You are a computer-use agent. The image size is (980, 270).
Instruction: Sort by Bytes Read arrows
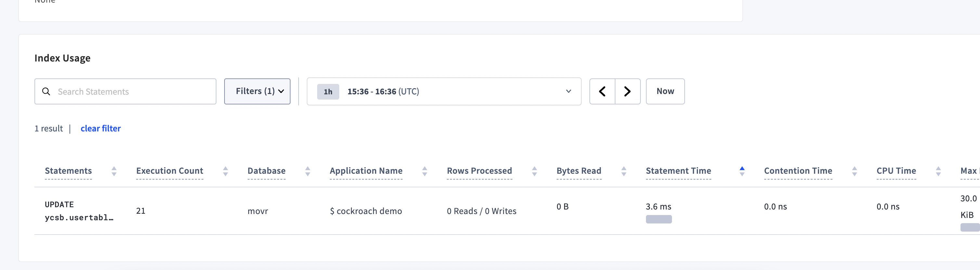click(x=624, y=171)
